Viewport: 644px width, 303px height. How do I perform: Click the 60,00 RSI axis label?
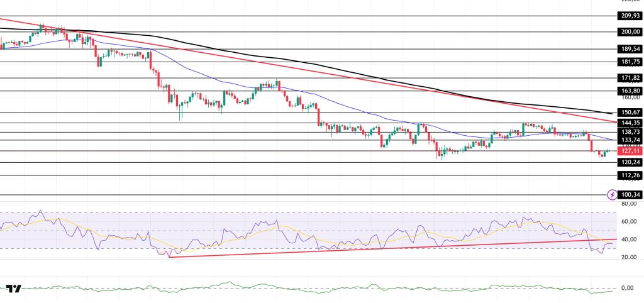(629, 221)
